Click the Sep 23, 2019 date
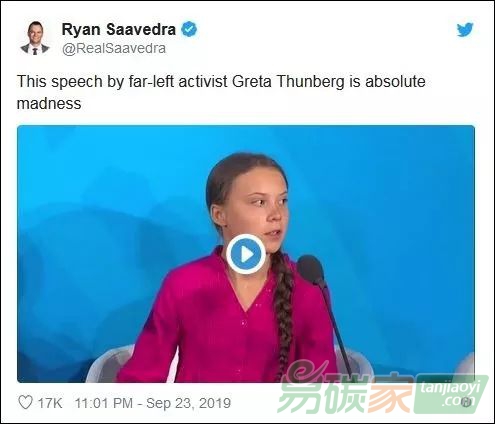The height and width of the screenshot is (424, 495). 188,403
